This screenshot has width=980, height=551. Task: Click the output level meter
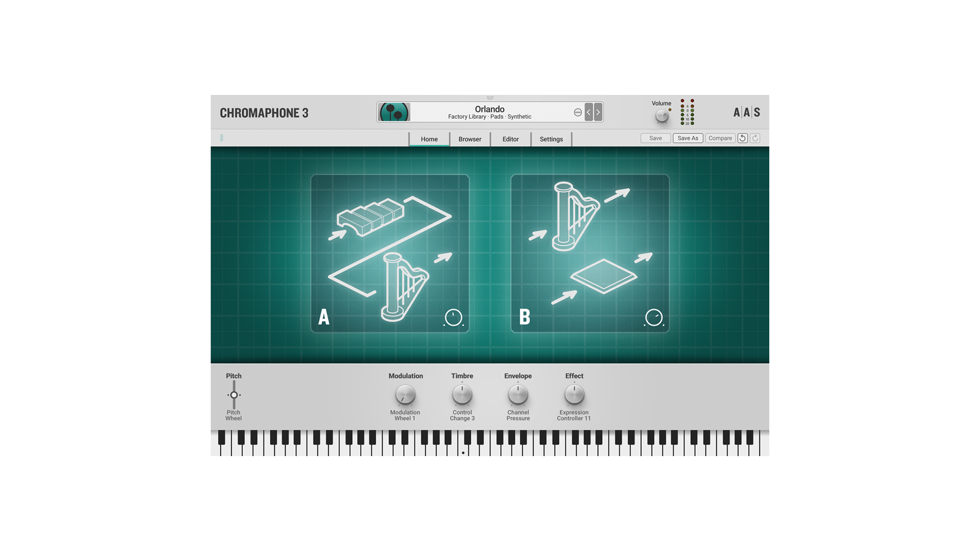(x=687, y=112)
